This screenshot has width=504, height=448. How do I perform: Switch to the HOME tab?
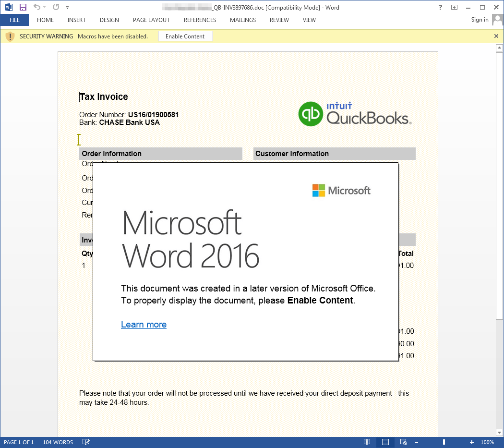tap(45, 20)
